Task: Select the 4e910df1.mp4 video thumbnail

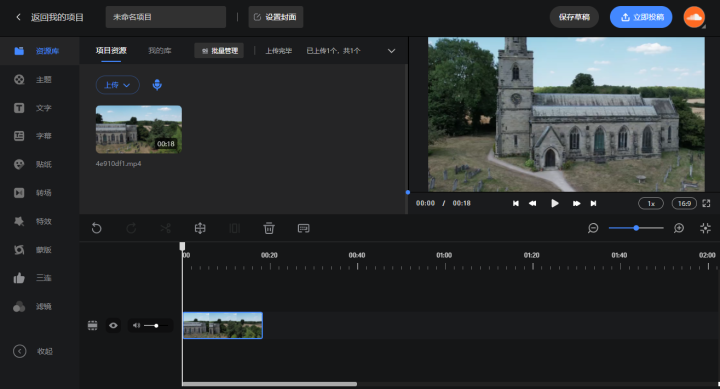Action: (139, 130)
